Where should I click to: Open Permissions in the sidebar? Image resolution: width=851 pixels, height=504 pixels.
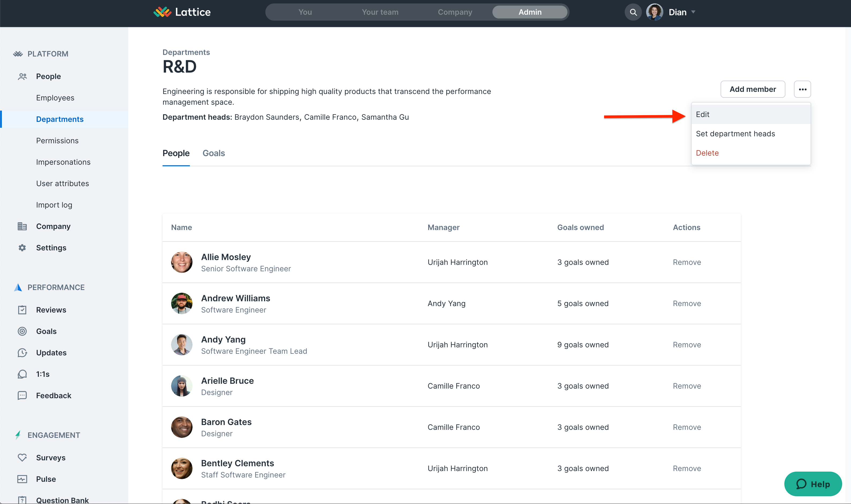coord(57,141)
